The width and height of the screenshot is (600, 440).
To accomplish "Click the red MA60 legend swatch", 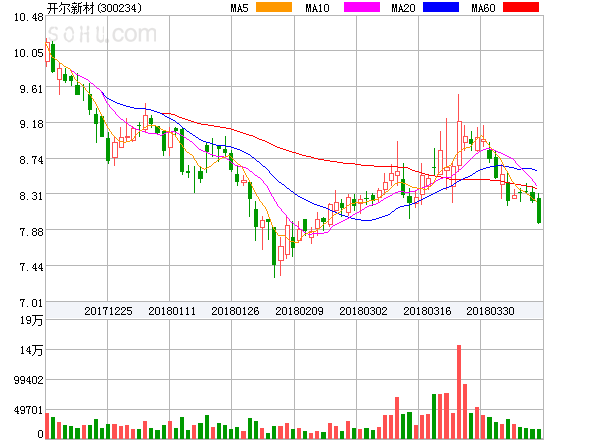I will [x=521, y=7].
